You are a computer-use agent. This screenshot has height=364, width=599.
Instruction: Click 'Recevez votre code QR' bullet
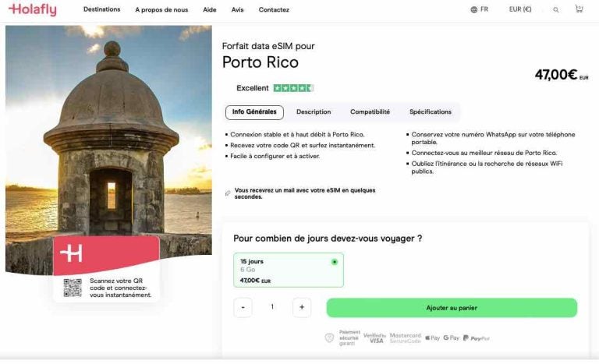point(303,145)
